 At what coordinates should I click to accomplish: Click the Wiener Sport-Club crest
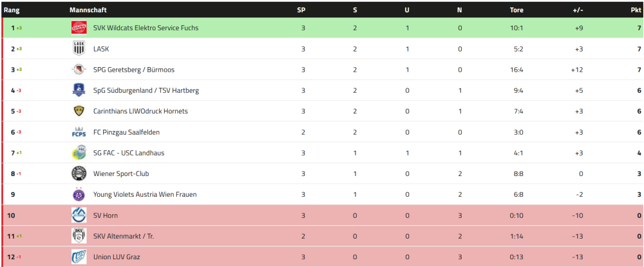click(79, 173)
